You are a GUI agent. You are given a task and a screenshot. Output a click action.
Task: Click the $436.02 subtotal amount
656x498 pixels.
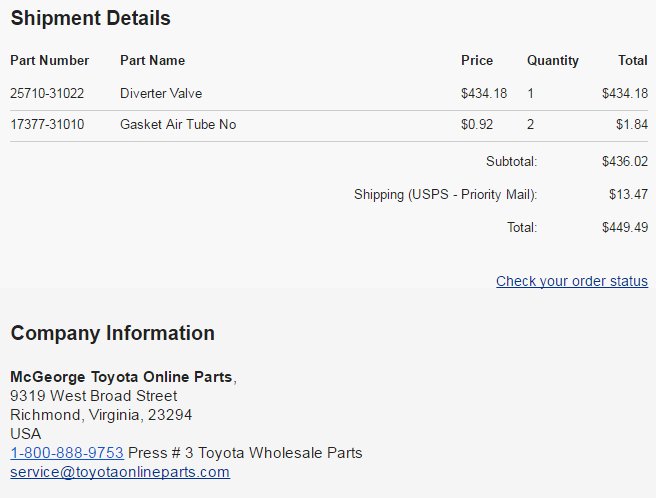pos(625,161)
